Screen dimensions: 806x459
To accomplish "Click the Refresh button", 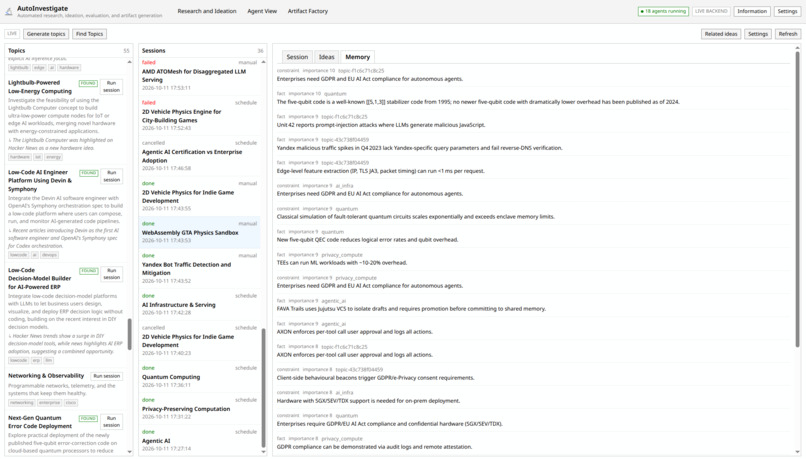I will [787, 34].
